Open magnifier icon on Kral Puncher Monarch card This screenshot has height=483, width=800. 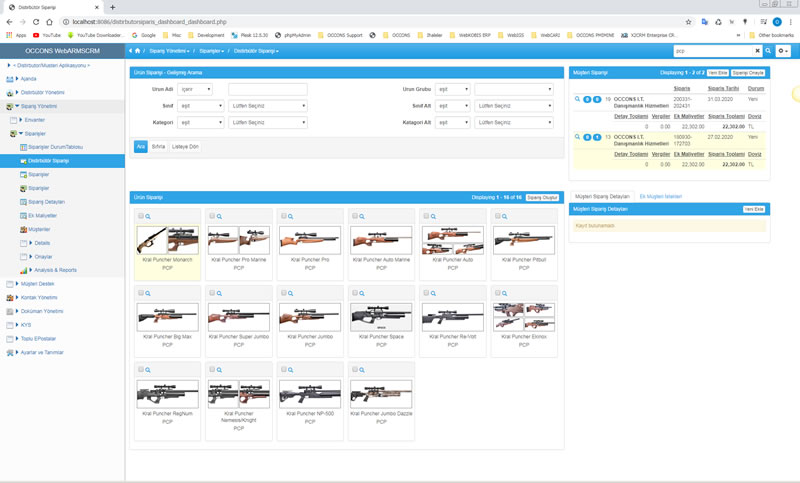[148, 217]
